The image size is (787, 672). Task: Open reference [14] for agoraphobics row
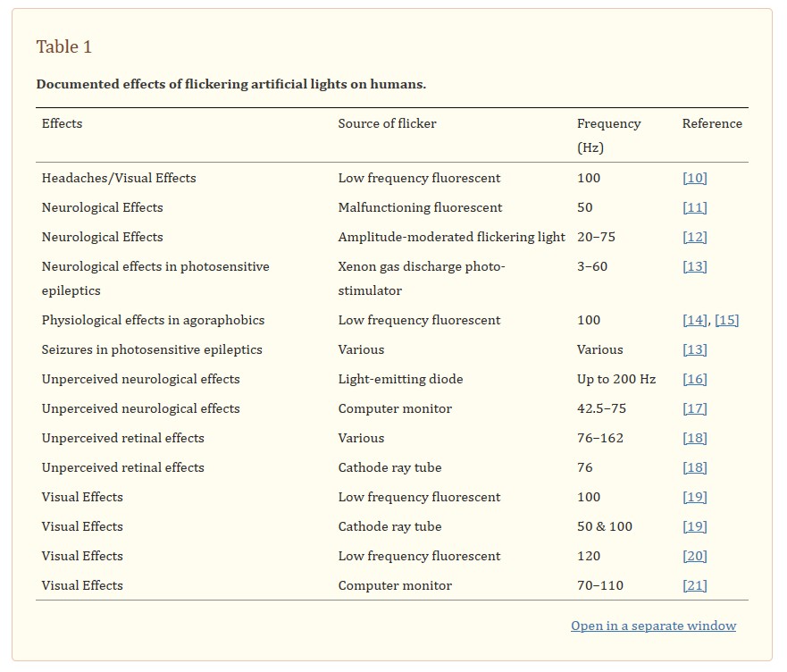point(695,321)
